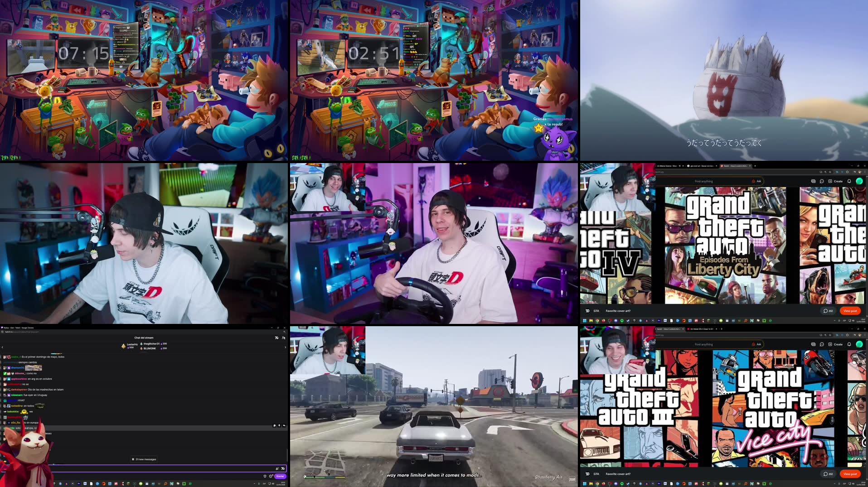Viewport: 868px width, 487px height.
Task: Open Windows Start in Vice City window taskbar
Action: click(585, 483)
